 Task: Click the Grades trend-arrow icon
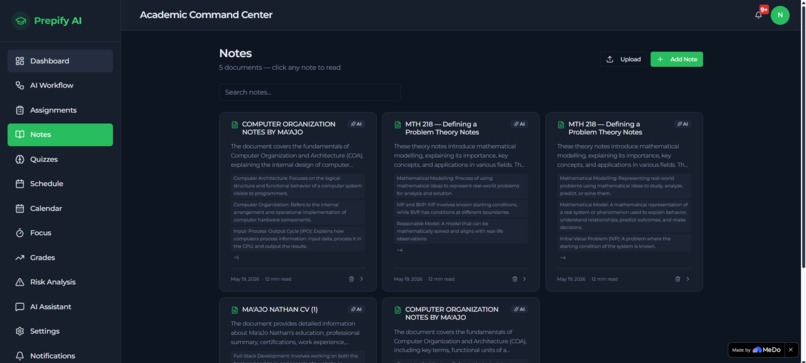click(20, 258)
